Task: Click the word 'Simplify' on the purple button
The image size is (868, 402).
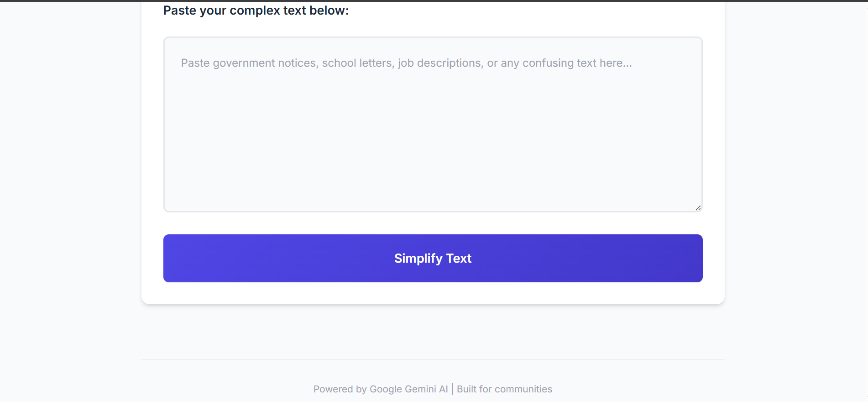Action: [x=418, y=259]
